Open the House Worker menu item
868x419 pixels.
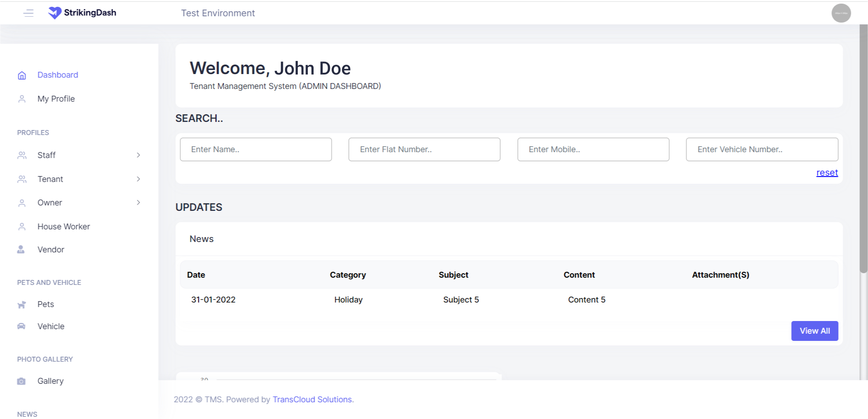click(x=63, y=227)
